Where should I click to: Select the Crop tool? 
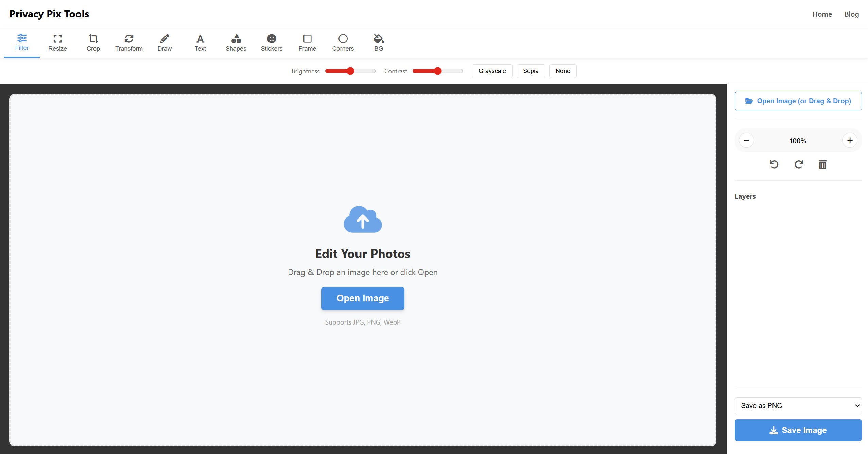pyautogui.click(x=93, y=43)
